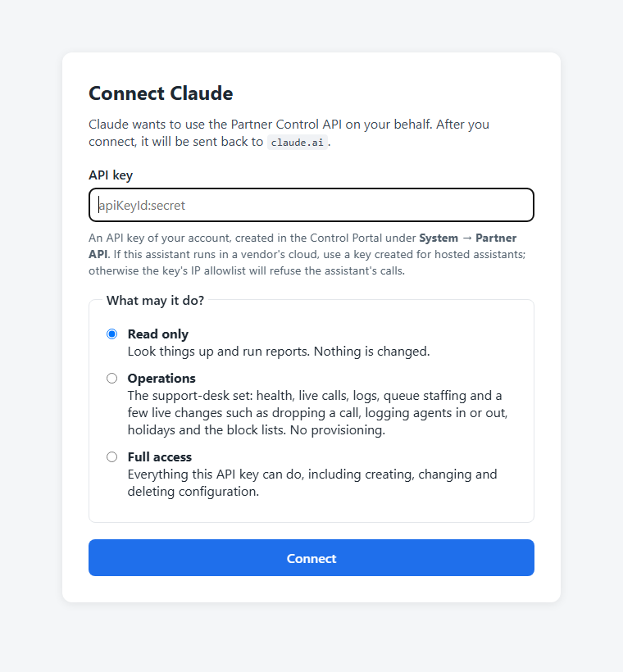Click the bold 'System' text in help note
This screenshot has width=623, height=672.
pos(439,238)
